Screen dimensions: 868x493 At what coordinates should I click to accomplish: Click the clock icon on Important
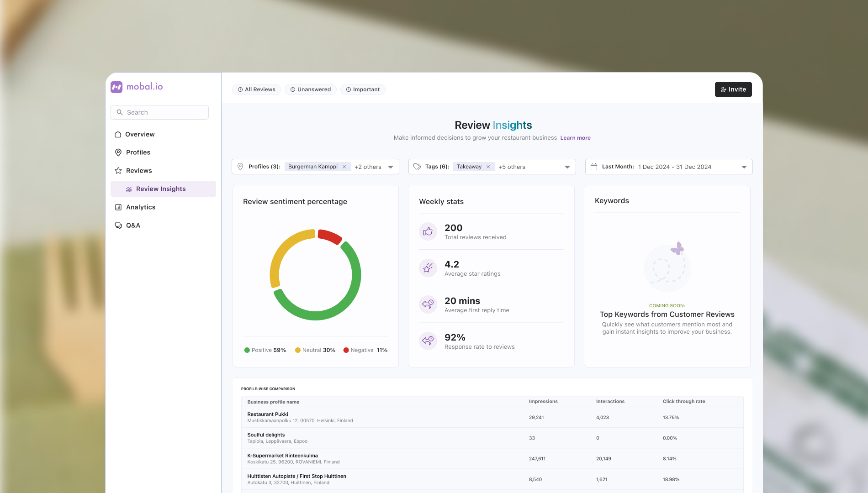coord(349,89)
